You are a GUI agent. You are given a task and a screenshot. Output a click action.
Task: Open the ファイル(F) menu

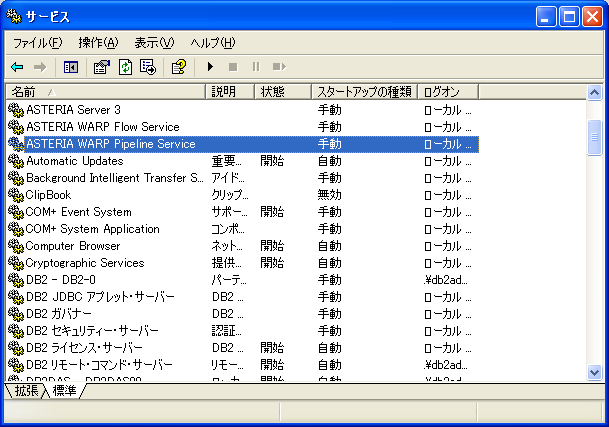(37, 43)
